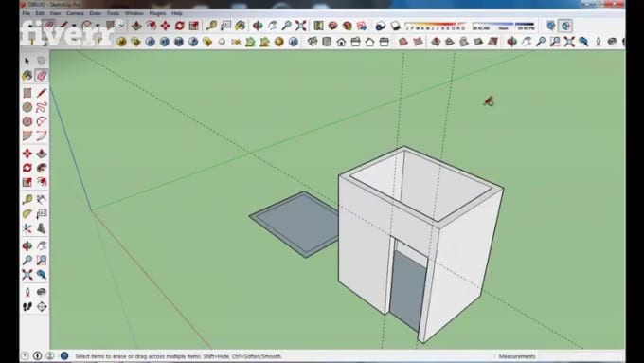Choose Tape Measure in left palette
Screen dimensions: 644x363
(27, 199)
